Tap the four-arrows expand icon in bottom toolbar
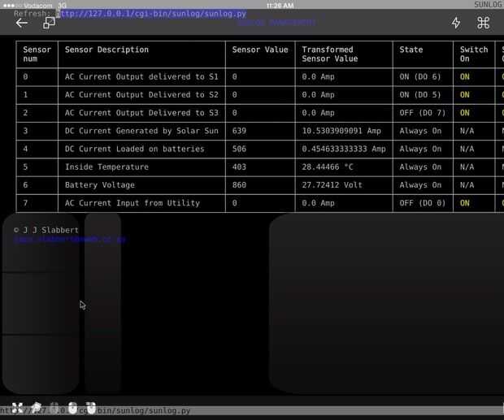Viewport: 504px width, 420px height. point(17,408)
